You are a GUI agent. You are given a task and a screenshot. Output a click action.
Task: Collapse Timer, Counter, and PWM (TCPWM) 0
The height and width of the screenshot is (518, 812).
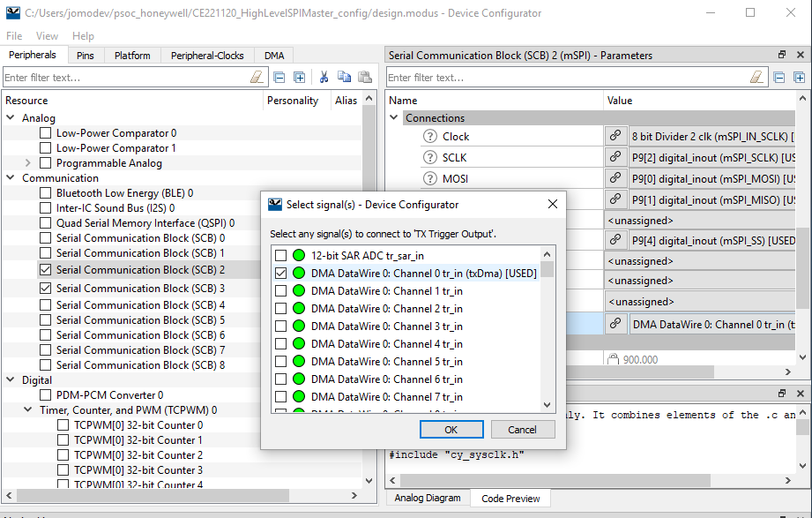(28, 409)
